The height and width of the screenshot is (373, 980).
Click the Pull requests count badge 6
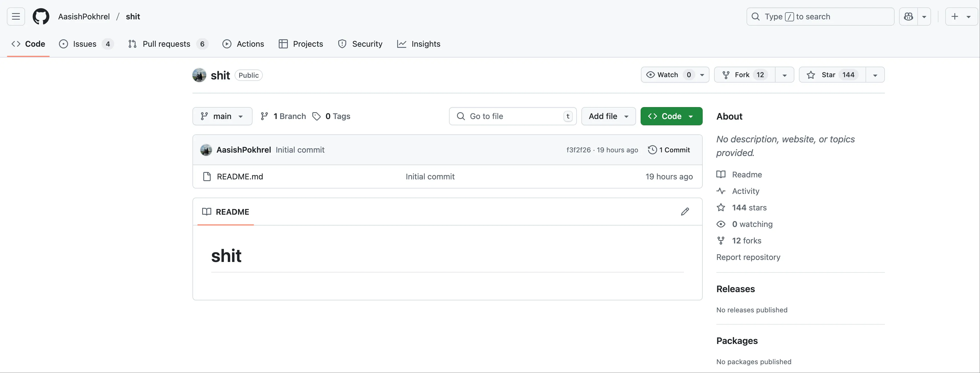pos(202,44)
